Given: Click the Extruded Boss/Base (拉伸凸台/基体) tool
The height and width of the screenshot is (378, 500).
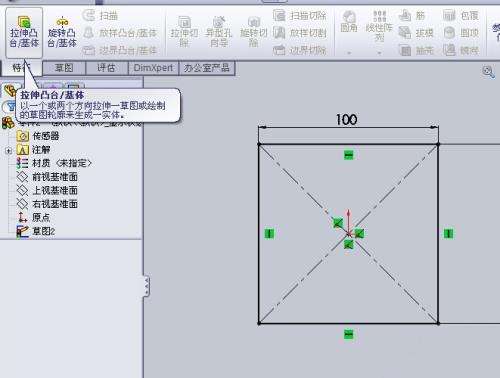Looking at the screenshot, I should click(x=24, y=33).
